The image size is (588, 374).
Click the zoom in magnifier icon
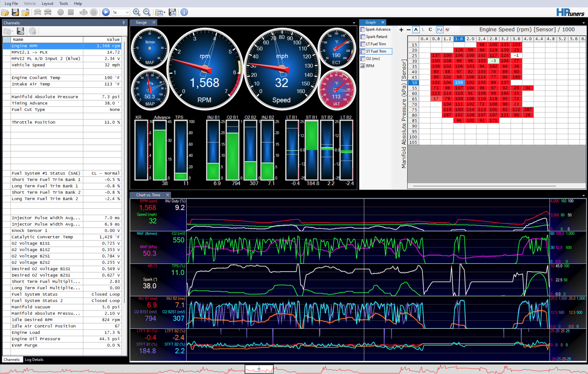[x=136, y=12]
